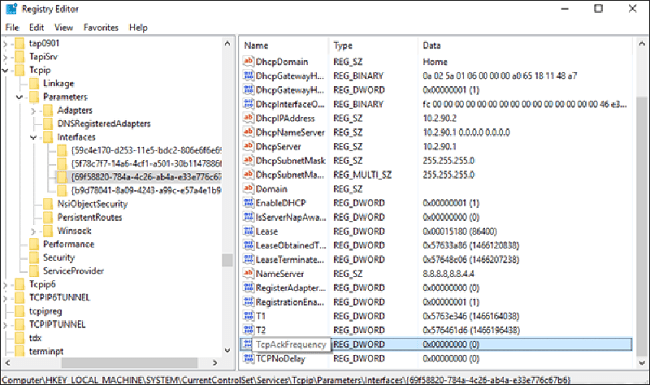The height and width of the screenshot is (385, 650).
Task: Select the {59c4e170-d253-11e5... interface key
Action: click(x=146, y=150)
